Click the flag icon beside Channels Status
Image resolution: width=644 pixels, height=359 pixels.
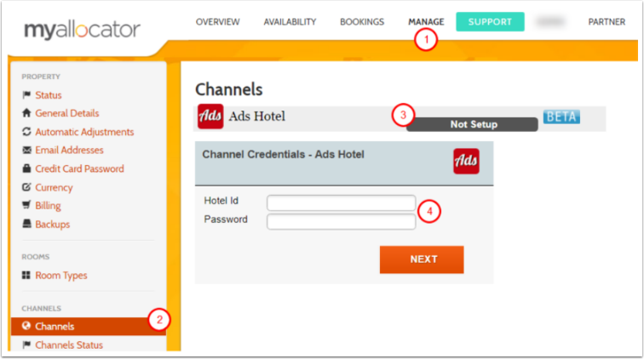click(x=26, y=345)
